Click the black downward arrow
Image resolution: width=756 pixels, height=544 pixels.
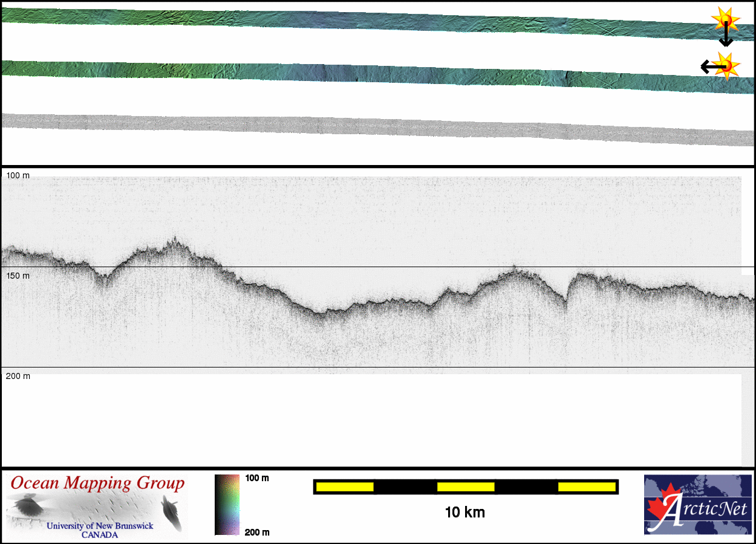pos(726,37)
